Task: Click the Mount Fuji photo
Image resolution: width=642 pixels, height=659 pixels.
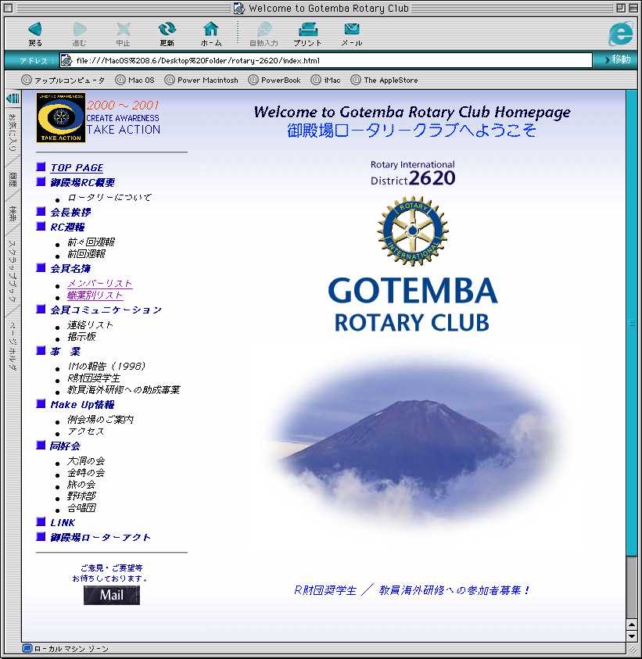Action: (x=413, y=445)
